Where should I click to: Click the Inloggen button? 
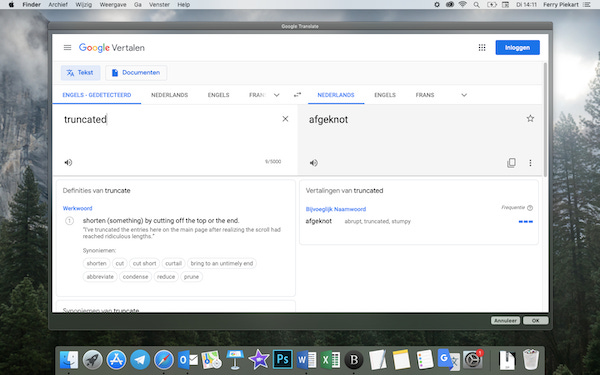click(x=517, y=47)
